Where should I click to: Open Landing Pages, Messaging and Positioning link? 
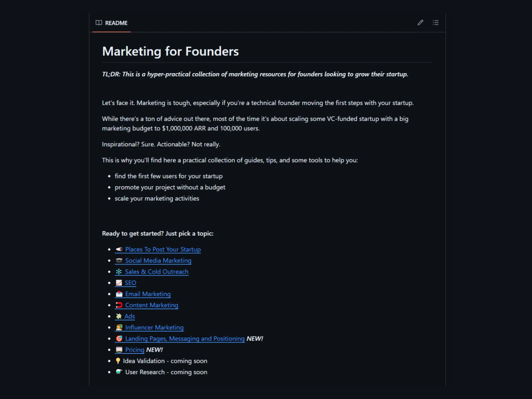[x=185, y=339]
